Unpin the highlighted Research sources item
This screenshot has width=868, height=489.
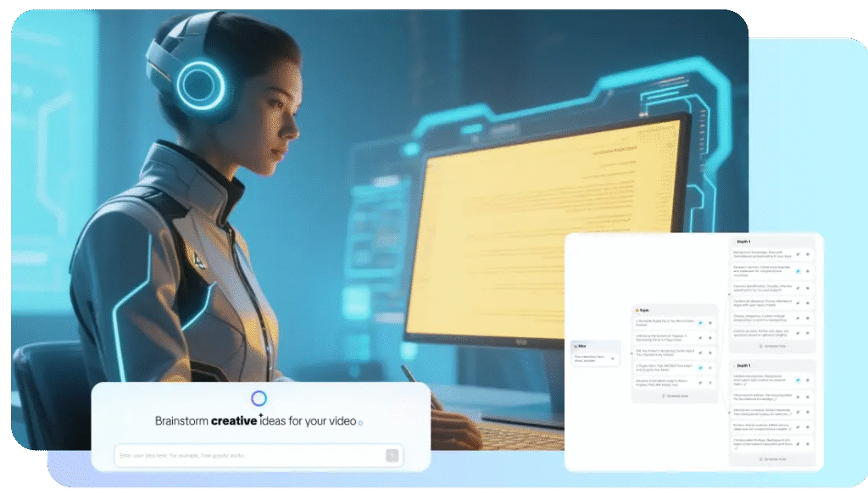798,271
